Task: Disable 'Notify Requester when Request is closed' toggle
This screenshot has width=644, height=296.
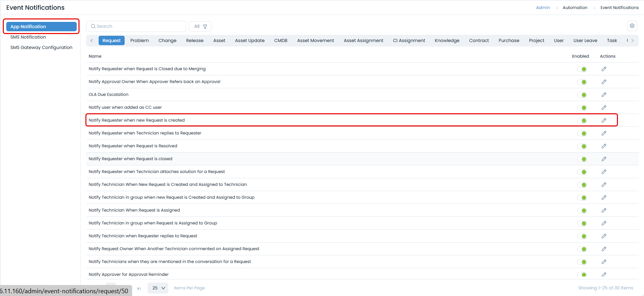Action: [x=582, y=159]
